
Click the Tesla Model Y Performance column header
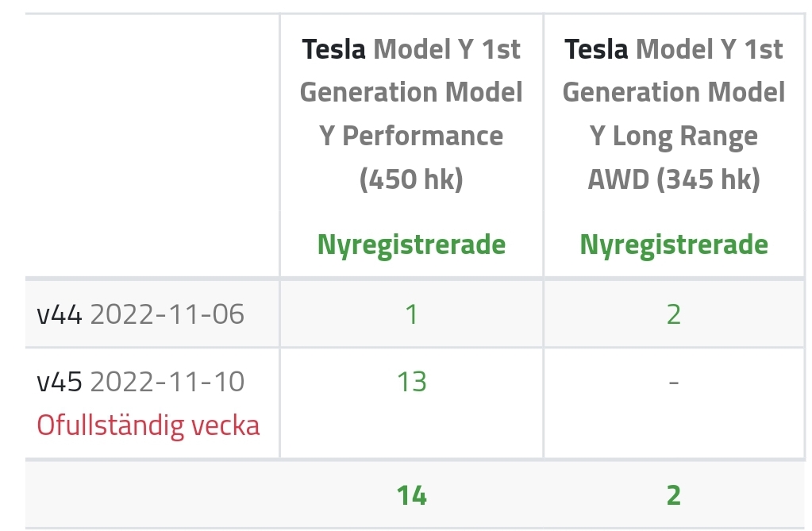point(411,114)
